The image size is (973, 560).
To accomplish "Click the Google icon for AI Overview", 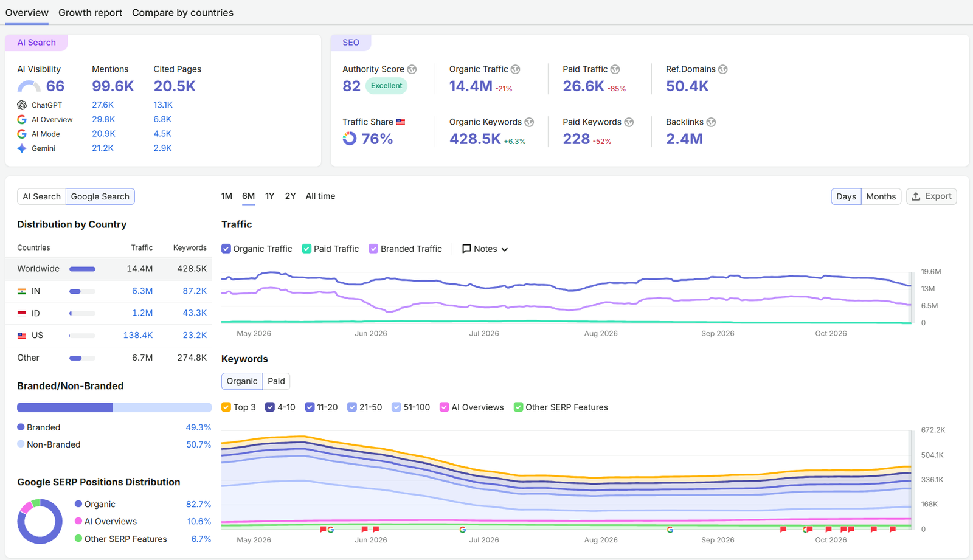I will tap(22, 120).
